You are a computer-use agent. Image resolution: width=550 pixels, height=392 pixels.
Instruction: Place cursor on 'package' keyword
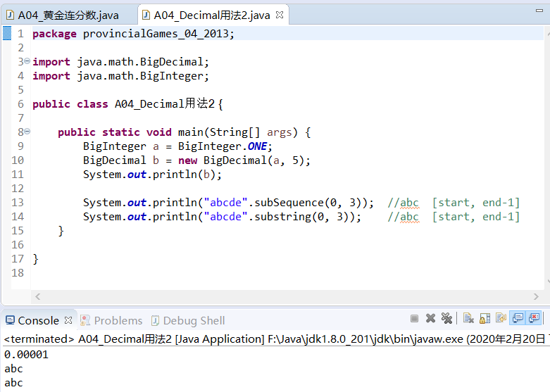pyautogui.click(x=54, y=34)
